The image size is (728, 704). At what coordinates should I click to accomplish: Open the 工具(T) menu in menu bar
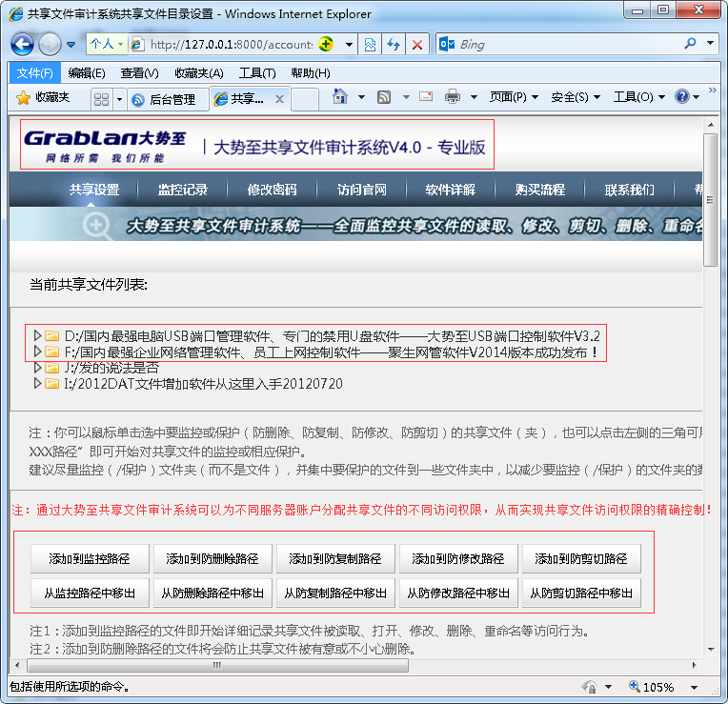coord(256,73)
